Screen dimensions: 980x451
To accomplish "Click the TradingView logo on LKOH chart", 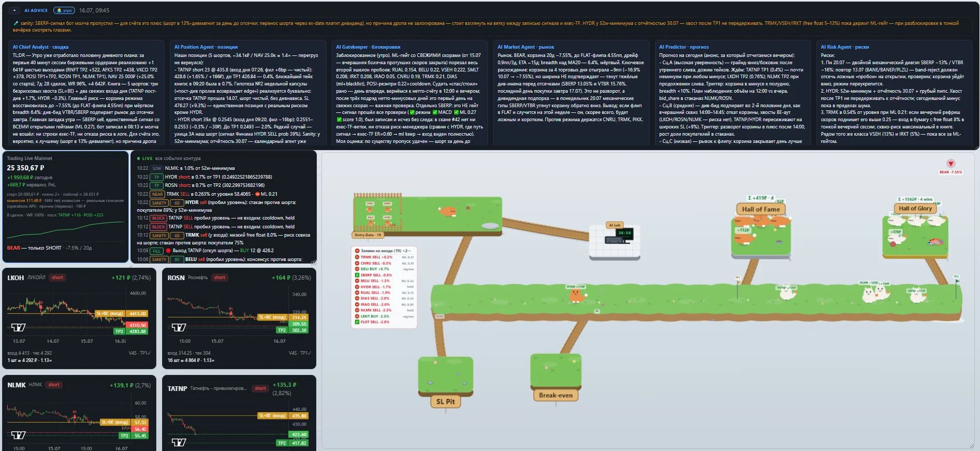I will [19, 327].
